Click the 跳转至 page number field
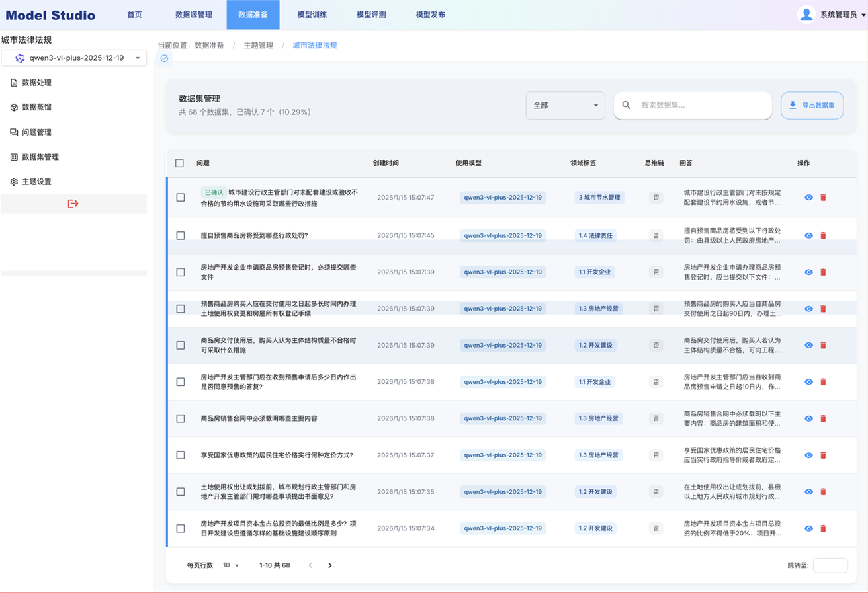Image resolution: width=868 pixels, height=593 pixels. (830, 565)
